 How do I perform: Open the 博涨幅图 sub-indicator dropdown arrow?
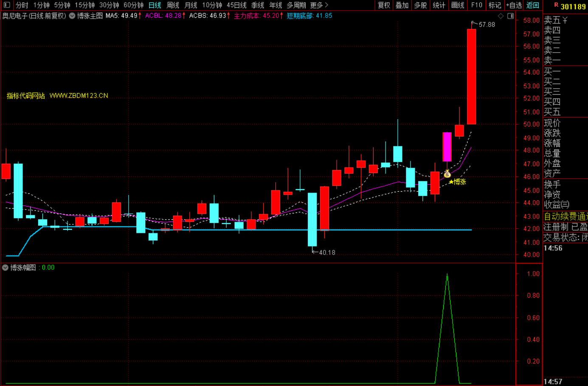point(5,268)
